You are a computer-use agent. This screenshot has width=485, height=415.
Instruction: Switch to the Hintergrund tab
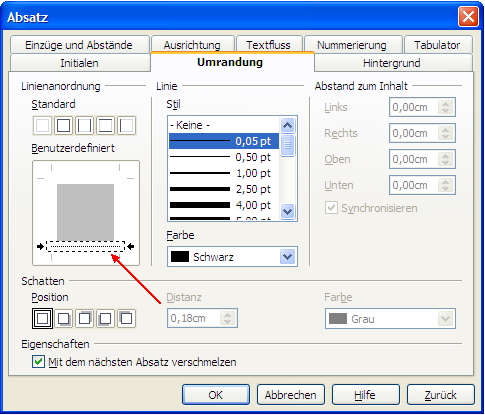click(392, 63)
